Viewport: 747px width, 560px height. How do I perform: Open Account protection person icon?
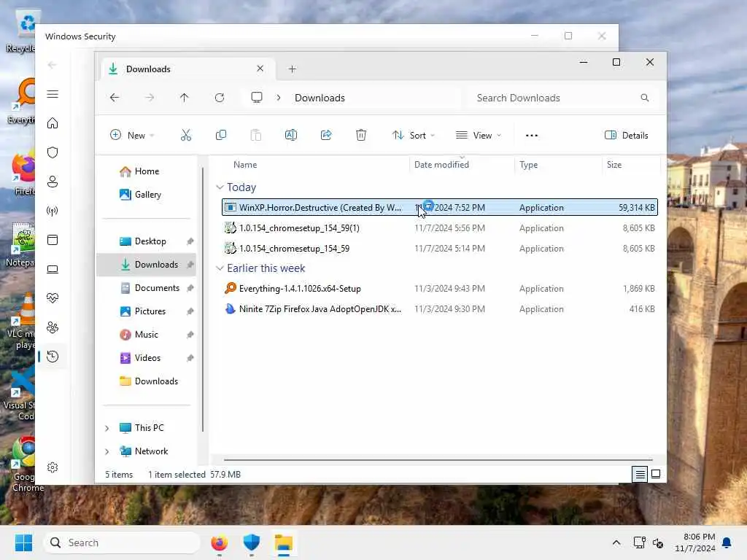pyautogui.click(x=53, y=182)
